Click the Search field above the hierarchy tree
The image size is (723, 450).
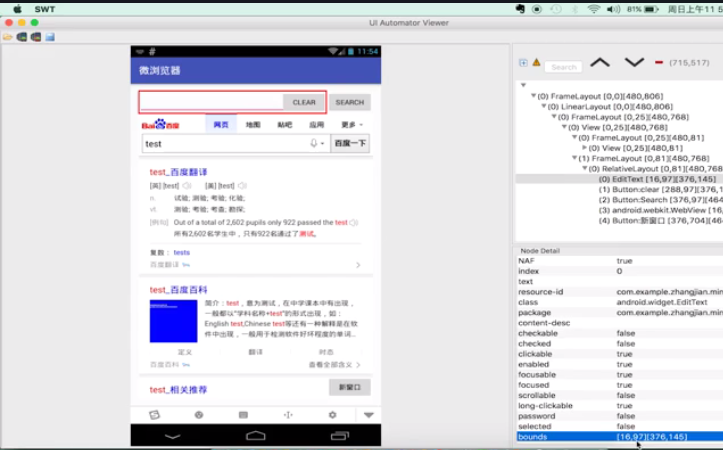coord(563,67)
